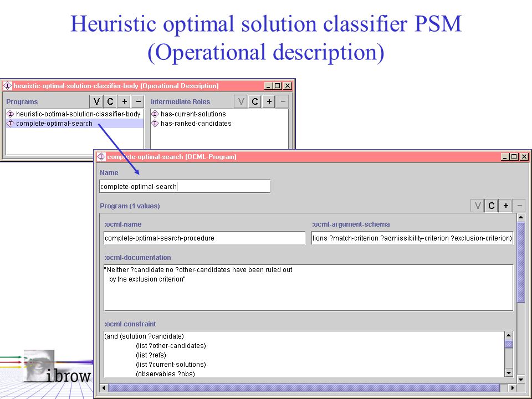Image resolution: width=532 pixels, height=399 pixels.
Task: Add a Program value with plus button
Action: [505, 206]
